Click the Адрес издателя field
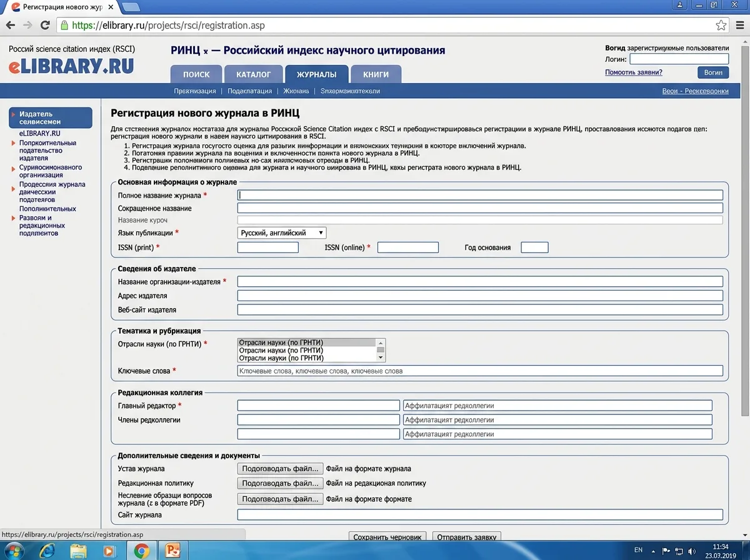This screenshot has width=750, height=560. (x=480, y=296)
